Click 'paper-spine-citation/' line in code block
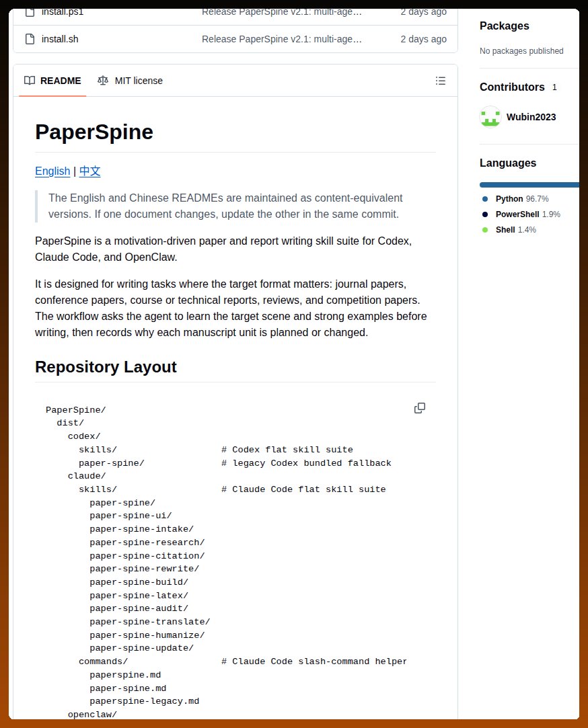Screen dimensions: 588x728 point(147,556)
